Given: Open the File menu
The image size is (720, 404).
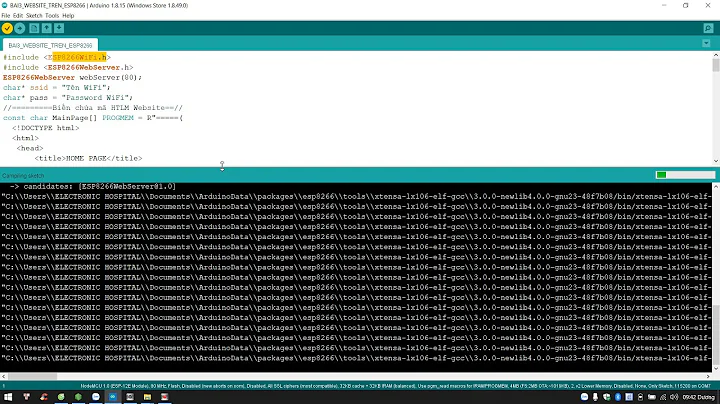Looking at the screenshot, I should [6, 15].
